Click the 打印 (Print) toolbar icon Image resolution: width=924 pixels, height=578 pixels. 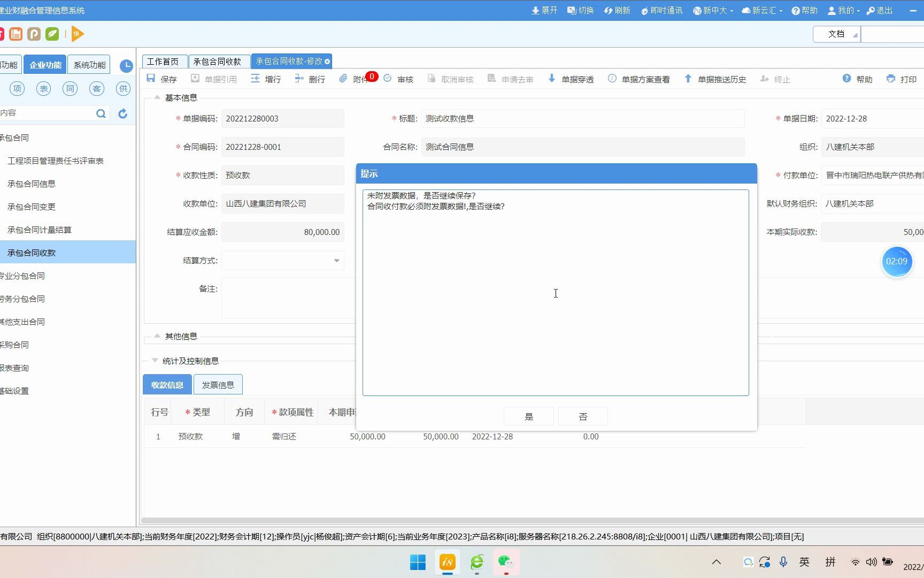(x=891, y=78)
